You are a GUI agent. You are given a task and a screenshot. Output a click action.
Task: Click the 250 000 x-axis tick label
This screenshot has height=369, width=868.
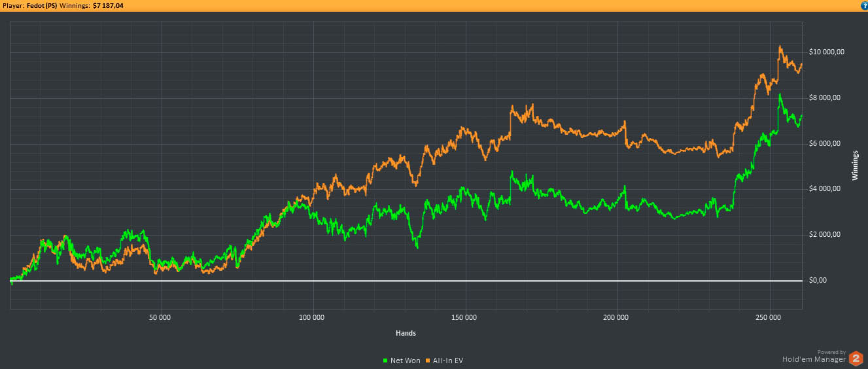click(768, 318)
